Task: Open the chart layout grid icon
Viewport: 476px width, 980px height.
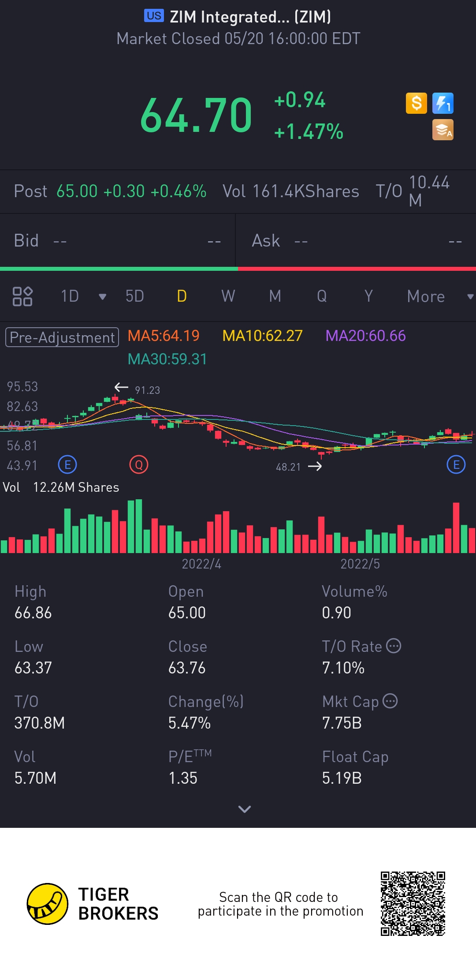Action: [x=22, y=296]
